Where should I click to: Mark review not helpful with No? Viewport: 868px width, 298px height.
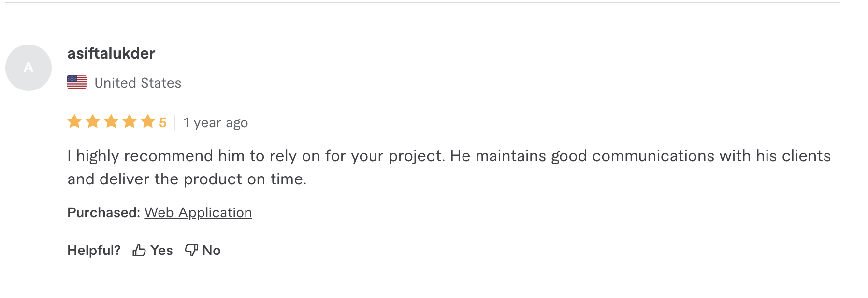(211, 251)
